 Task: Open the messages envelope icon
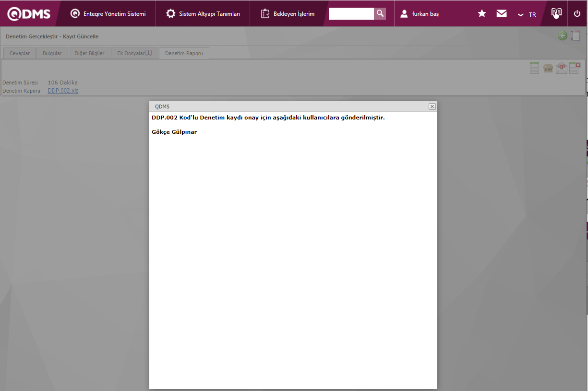(502, 14)
